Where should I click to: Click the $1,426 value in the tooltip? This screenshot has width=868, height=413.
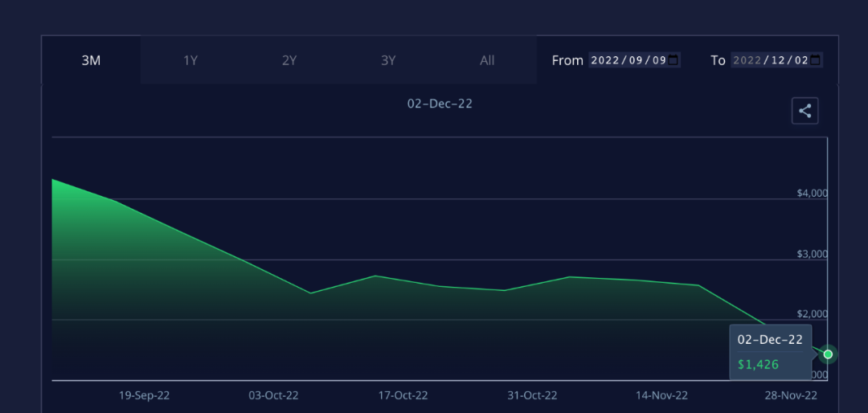tap(758, 364)
